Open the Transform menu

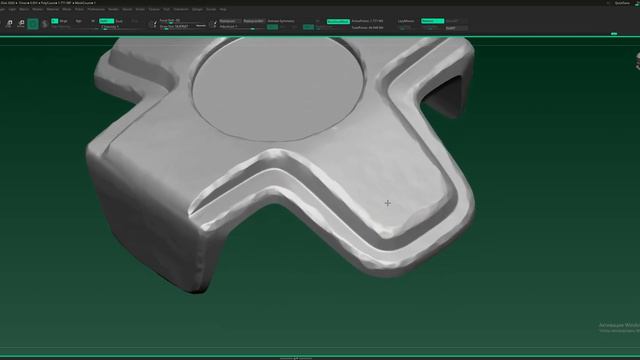coord(181,9)
